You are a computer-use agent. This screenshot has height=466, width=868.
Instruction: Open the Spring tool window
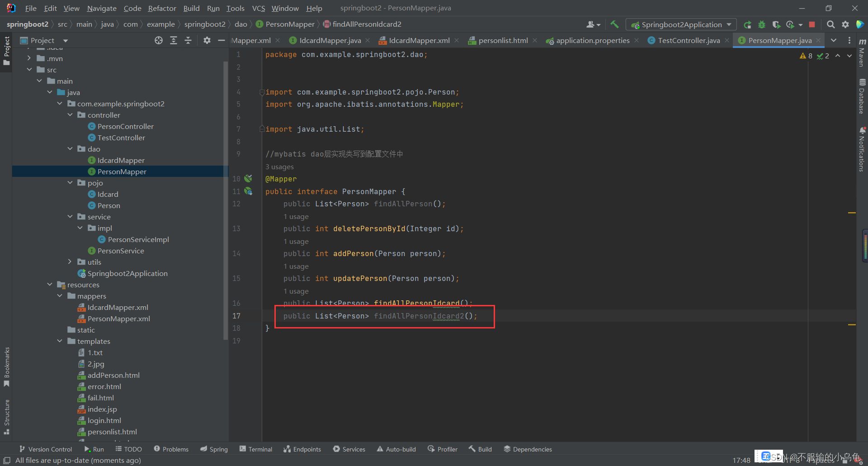point(214,449)
